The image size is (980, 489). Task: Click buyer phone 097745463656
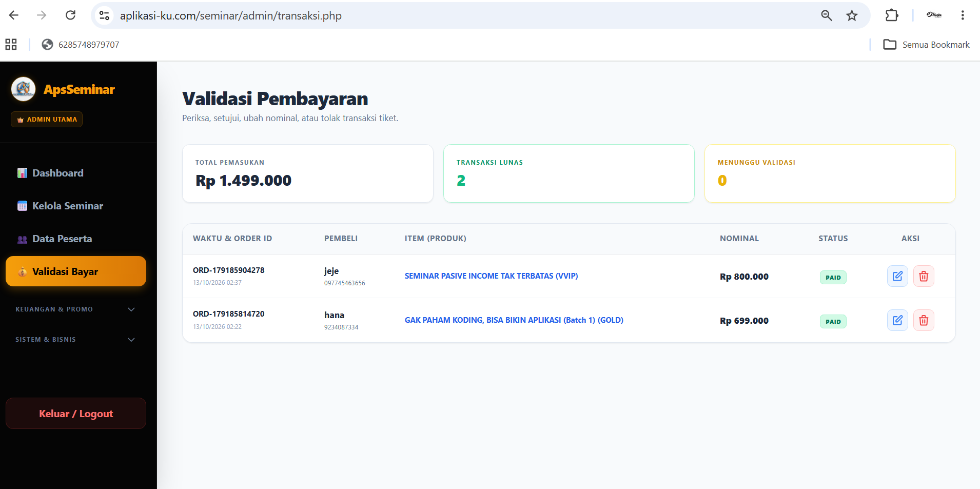click(x=344, y=283)
